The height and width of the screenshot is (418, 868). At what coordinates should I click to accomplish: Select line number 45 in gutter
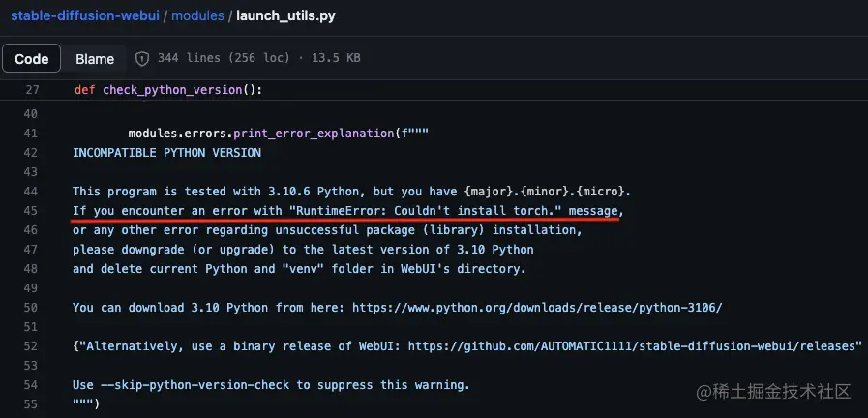(x=31, y=210)
